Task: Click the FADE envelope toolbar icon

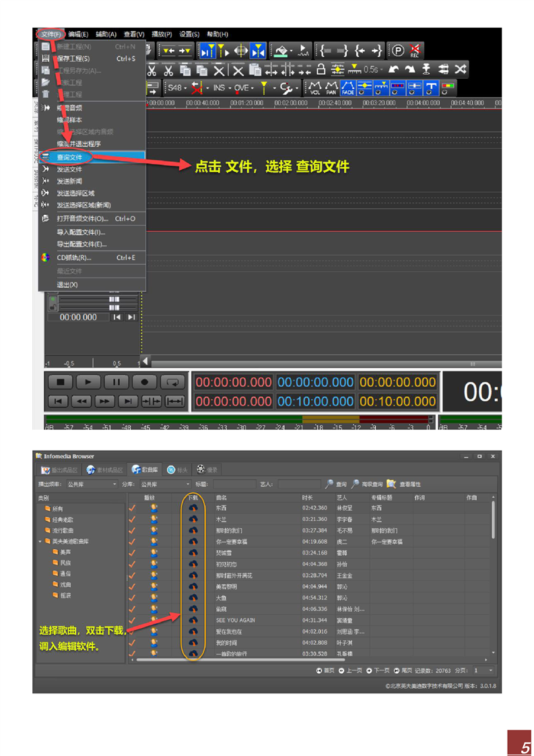Action: (x=348, y=88)
